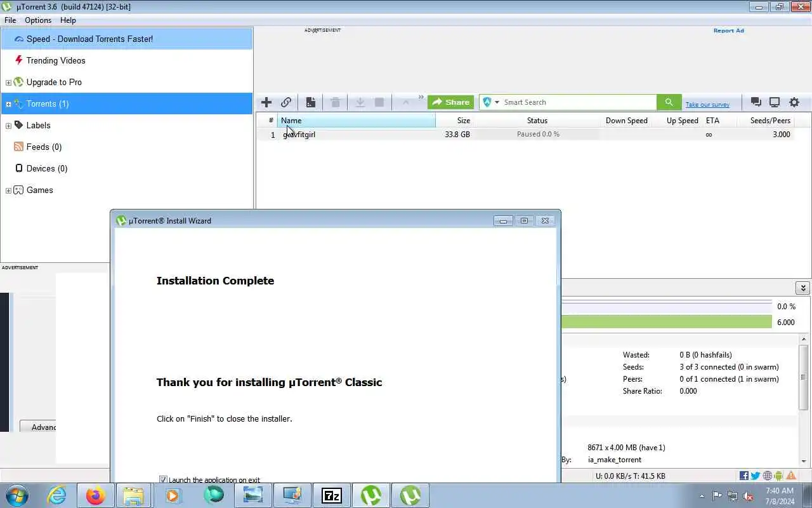Open the Help menu

click(x=68, y=20)
